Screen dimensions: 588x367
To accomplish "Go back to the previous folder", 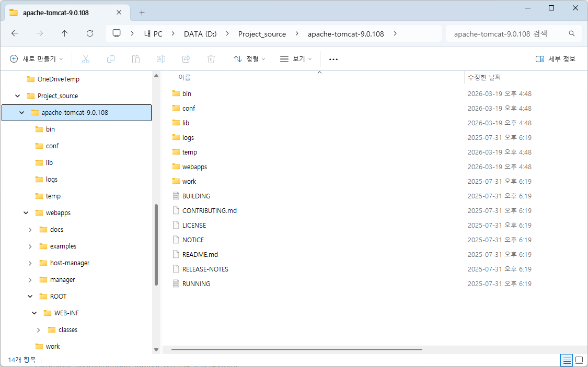I will point(15,33).
